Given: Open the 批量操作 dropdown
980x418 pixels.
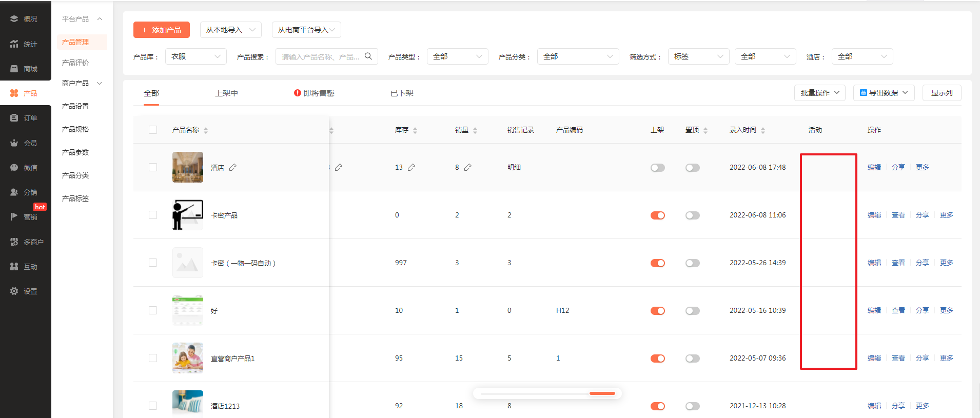Looking at the screenshot, I should 820,93.
